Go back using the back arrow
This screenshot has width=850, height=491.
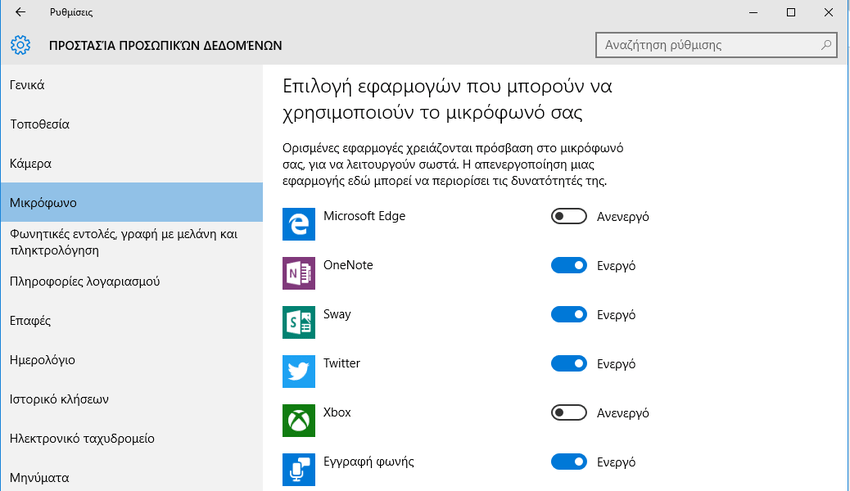(21, 12)
